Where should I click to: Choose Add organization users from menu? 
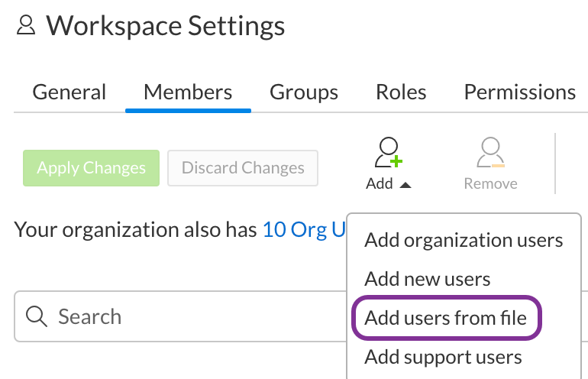pos(464,240)
